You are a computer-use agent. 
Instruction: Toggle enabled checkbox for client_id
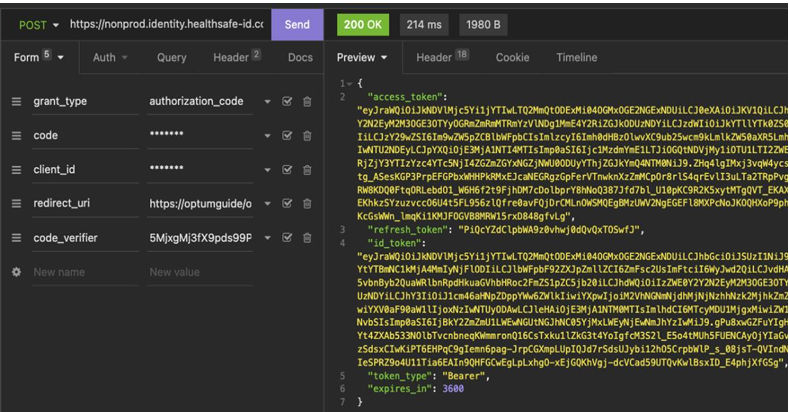[287, 170]
